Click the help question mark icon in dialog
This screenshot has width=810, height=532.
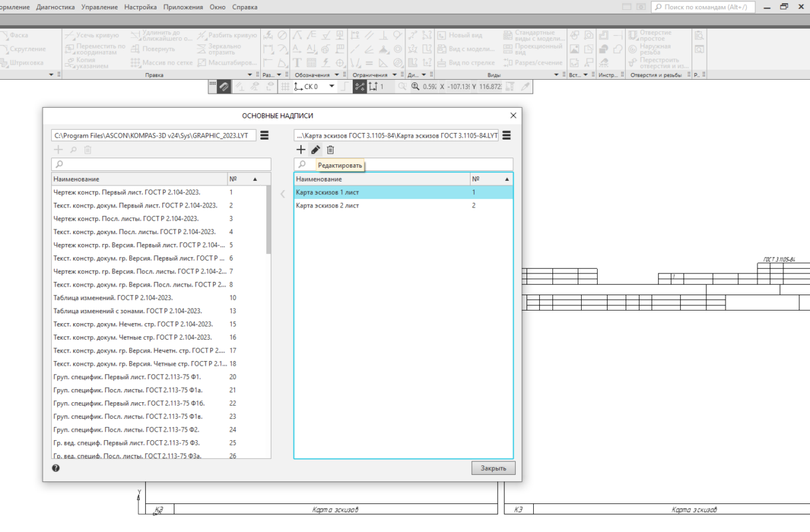pos(56,468)
